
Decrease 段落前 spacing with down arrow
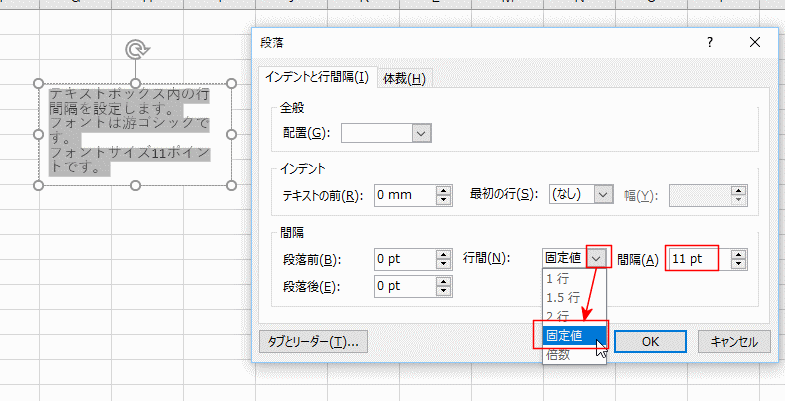(444, 264)
